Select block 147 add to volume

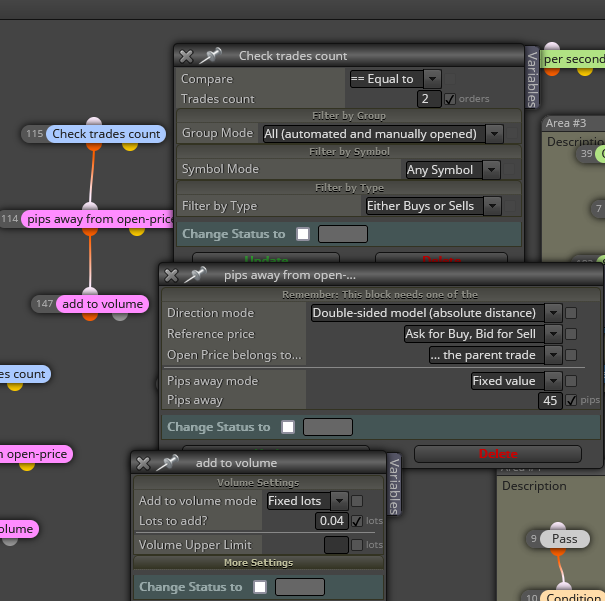pos(102,304)
